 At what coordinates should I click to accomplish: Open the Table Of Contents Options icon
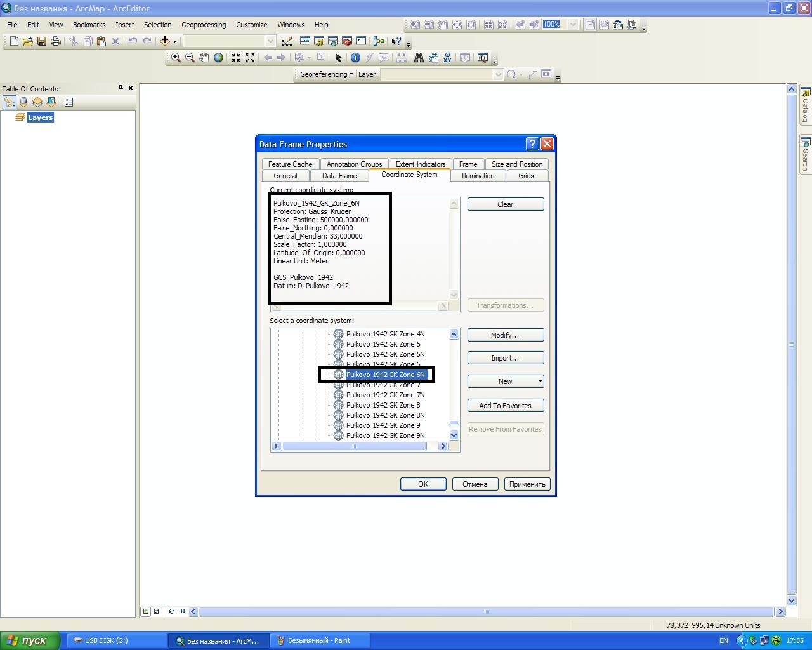tap(69, 102)
